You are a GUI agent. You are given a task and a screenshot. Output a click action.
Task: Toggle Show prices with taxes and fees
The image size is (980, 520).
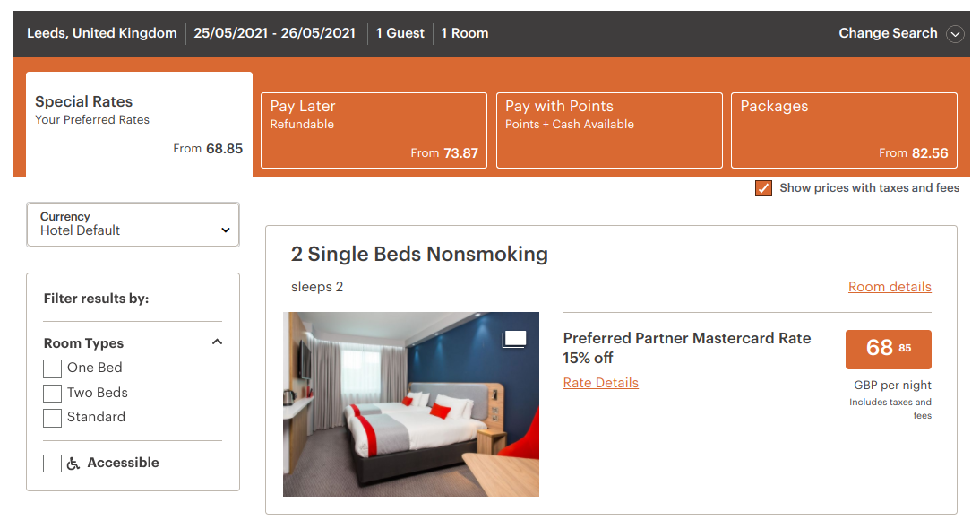(763, 188)
